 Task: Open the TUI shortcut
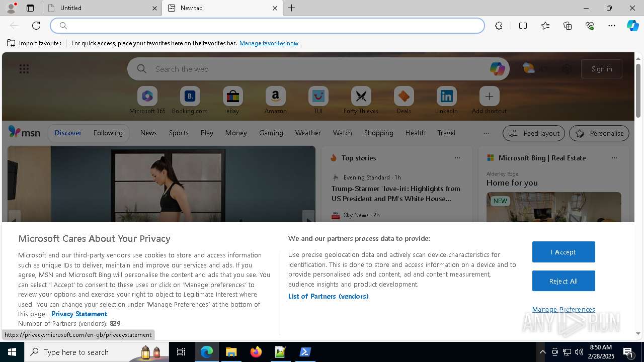pyautogui.click(x=318, y=100)
